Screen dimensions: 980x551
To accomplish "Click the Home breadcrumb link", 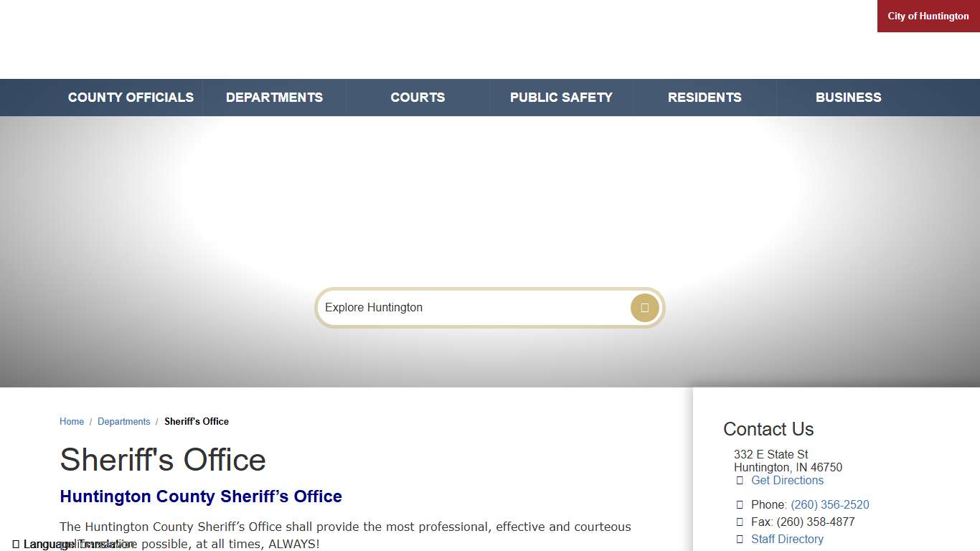I will (72, 421).
